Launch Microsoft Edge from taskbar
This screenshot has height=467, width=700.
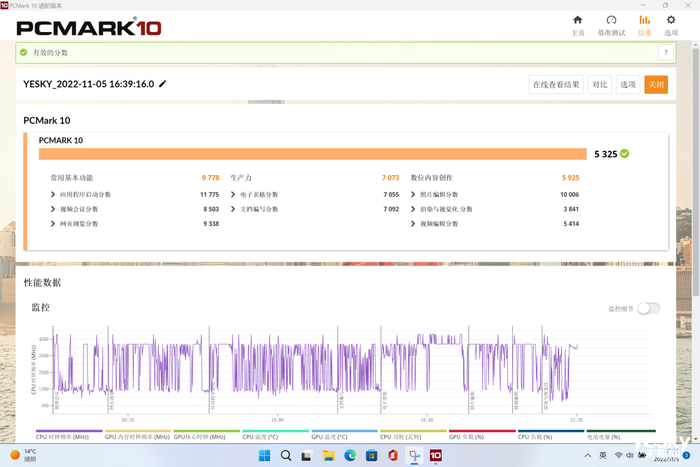(x=350, y=455)
